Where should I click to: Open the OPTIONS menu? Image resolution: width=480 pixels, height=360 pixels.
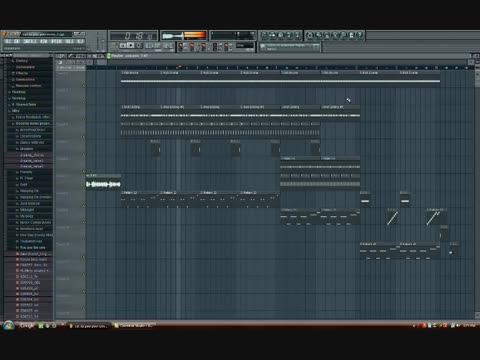tap(56, 42)
